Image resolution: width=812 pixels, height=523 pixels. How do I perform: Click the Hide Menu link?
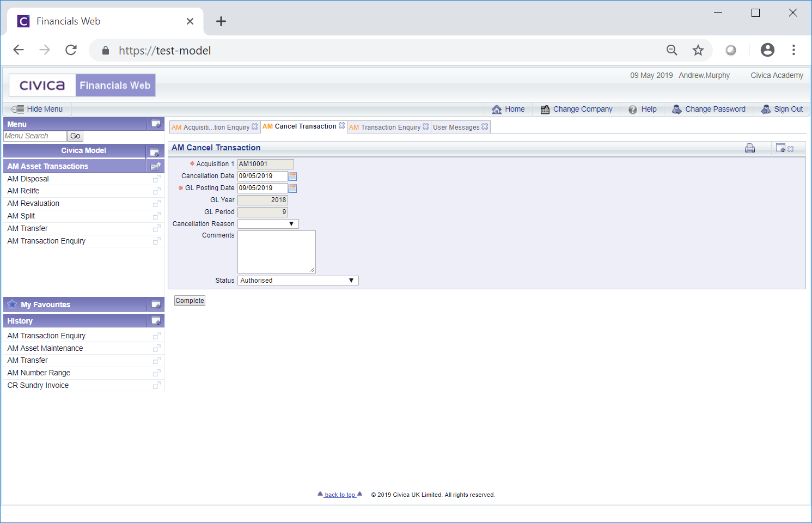click(45, 110)
